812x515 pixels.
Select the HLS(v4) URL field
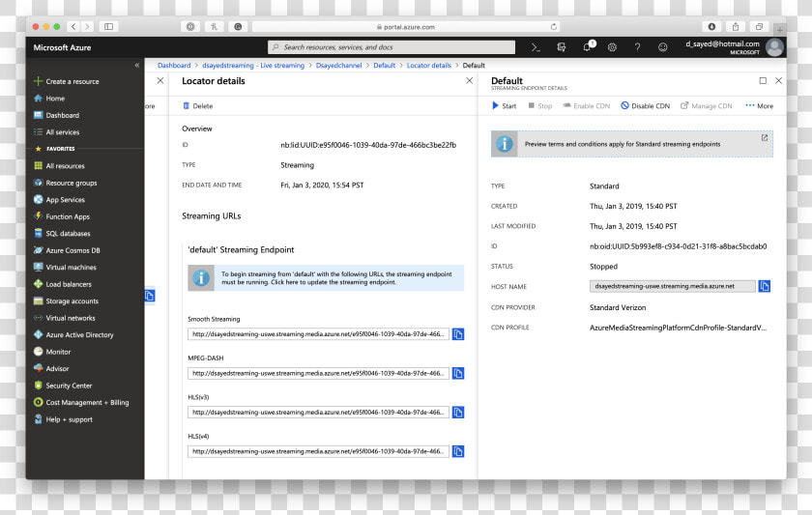(x=318, y=451)
